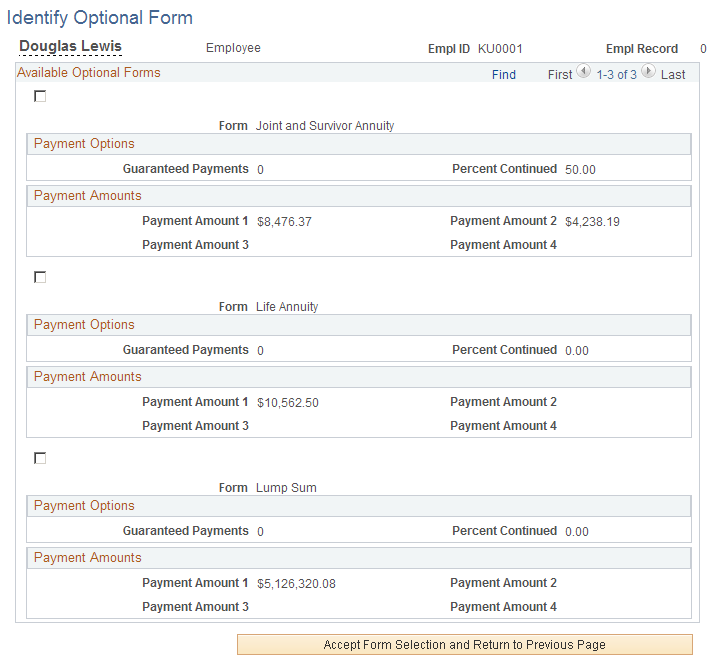Go to First row link
The width and height of the screenshot is (714, 662).
point(560,75)
